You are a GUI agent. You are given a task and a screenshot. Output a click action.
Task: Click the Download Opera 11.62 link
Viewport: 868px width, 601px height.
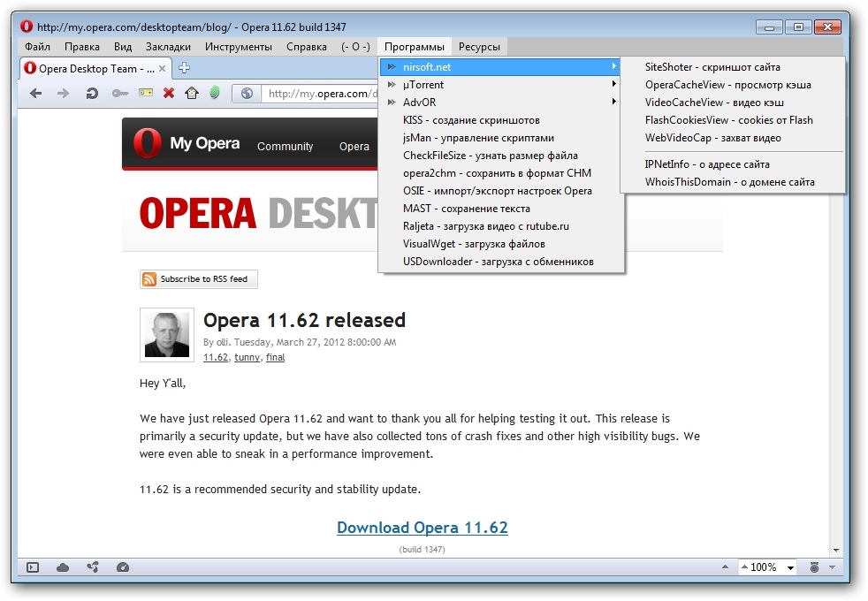click(422, 528)
